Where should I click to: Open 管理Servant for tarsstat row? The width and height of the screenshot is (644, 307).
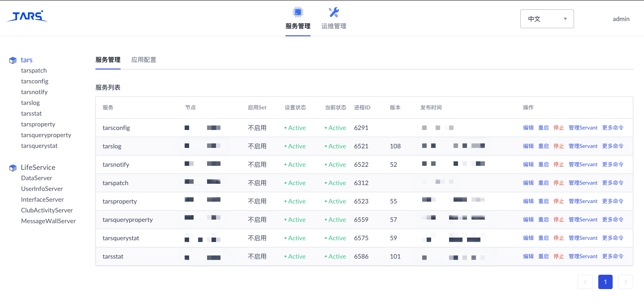click(x=583, y=256)
